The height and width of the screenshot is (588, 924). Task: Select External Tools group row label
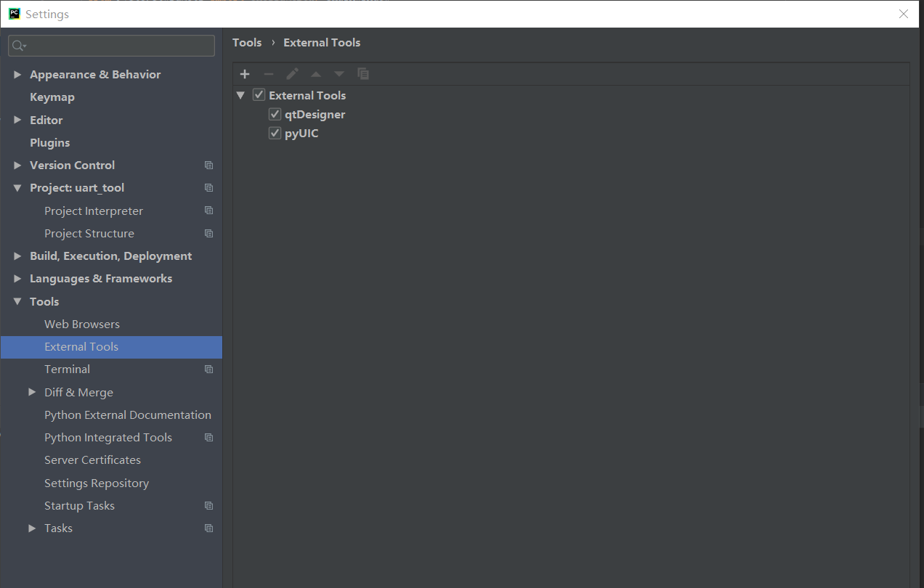point(307,95)
